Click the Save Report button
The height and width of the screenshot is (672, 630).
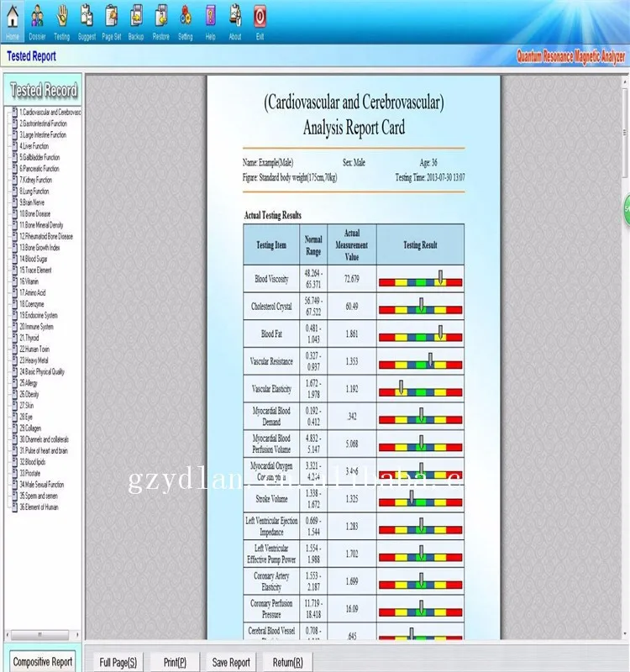coord(231,662)
